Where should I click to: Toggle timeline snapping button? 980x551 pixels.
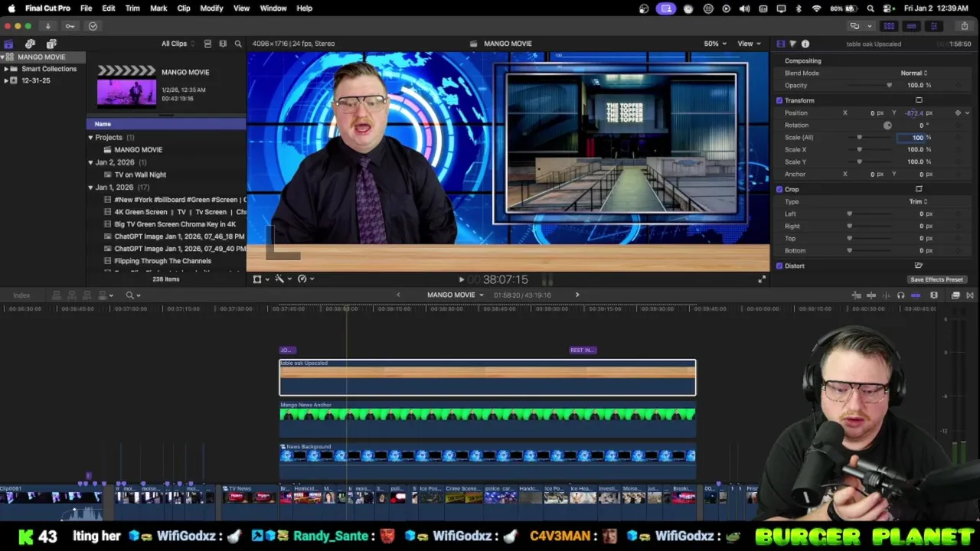[916, 295]
